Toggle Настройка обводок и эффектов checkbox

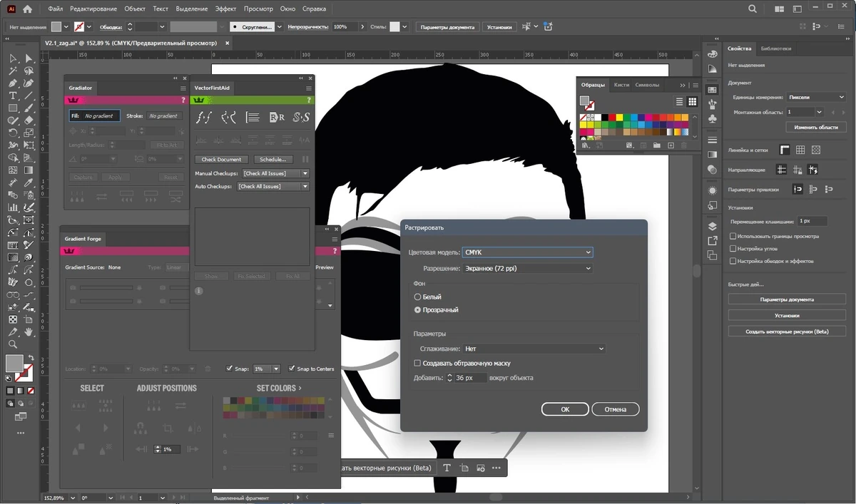(733, 261)
